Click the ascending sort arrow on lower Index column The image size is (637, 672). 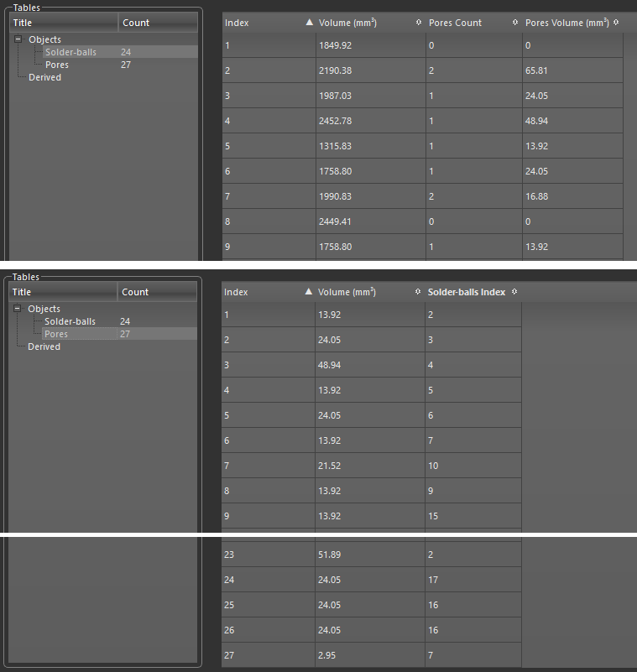tap(308, 291)
